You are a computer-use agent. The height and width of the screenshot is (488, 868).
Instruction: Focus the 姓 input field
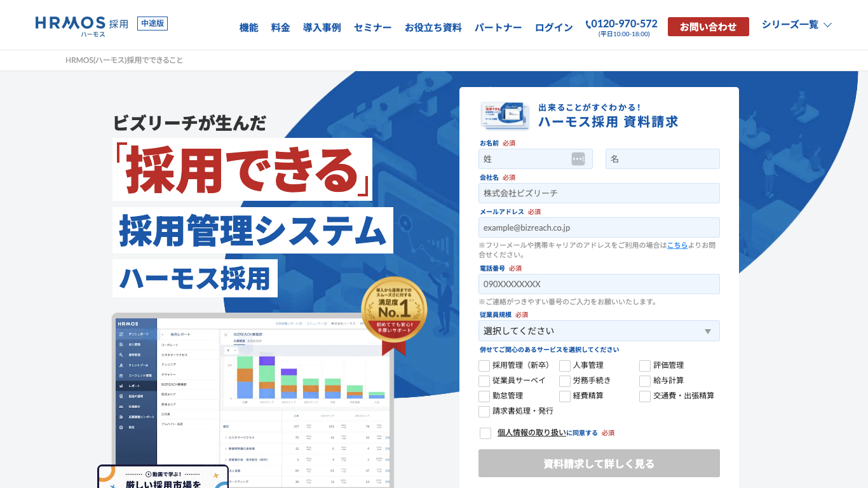tap(536, 159)
